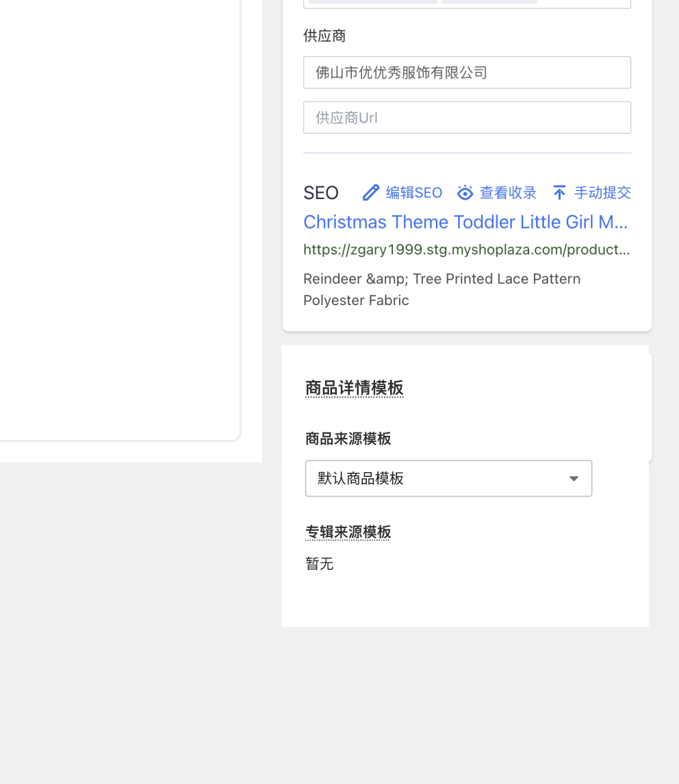Open the 默认商品模板 dropdown
This screenshot has height=784, width=679.
click(x=438, y=478)
